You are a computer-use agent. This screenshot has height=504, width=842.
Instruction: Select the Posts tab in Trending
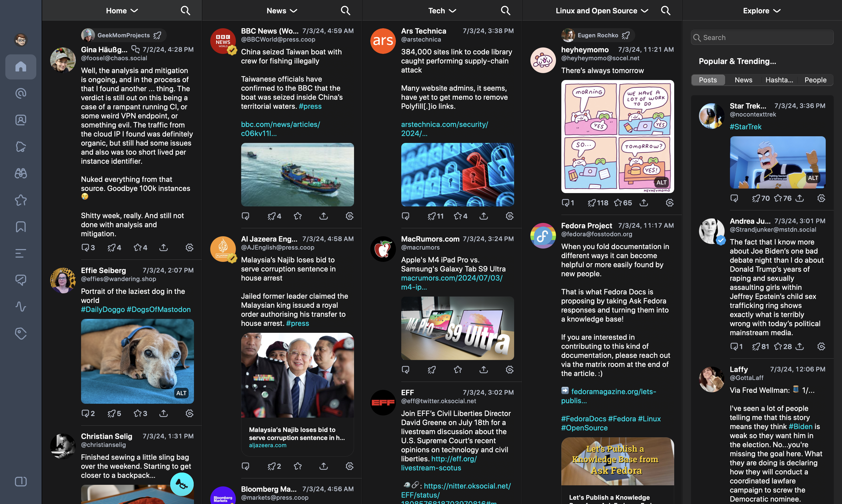[708, 80]
